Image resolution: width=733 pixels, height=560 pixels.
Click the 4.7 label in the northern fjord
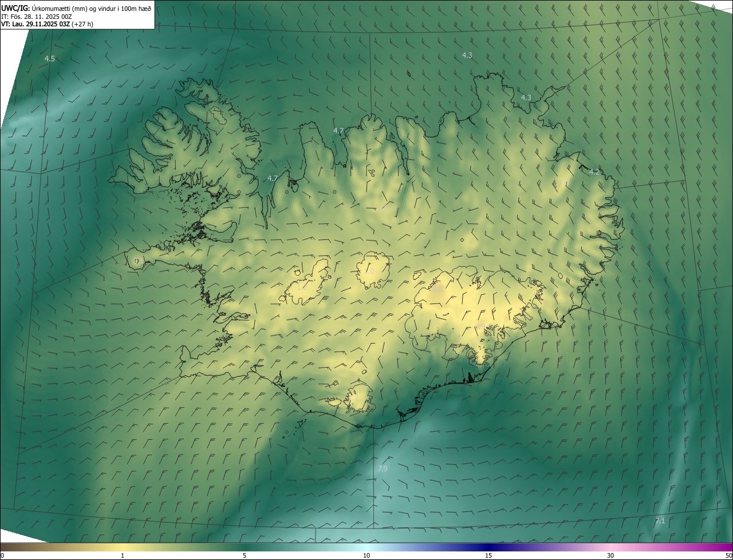338,131
